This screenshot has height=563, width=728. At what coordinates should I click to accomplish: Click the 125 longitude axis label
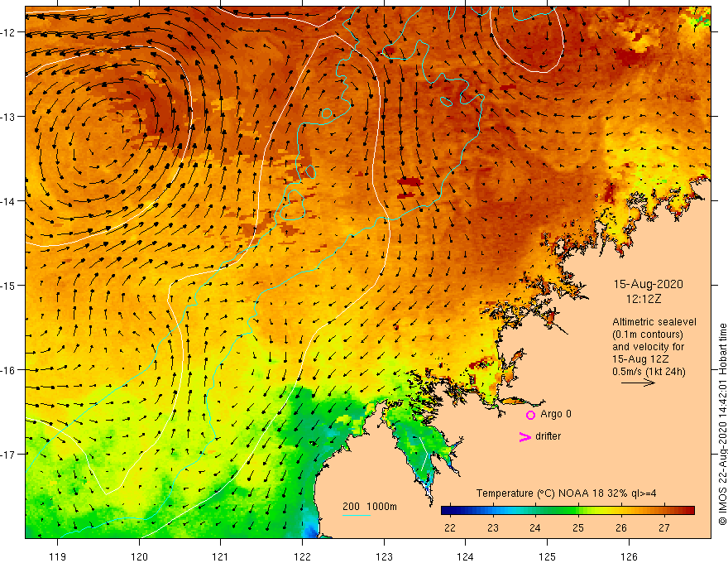coord(547,556)
